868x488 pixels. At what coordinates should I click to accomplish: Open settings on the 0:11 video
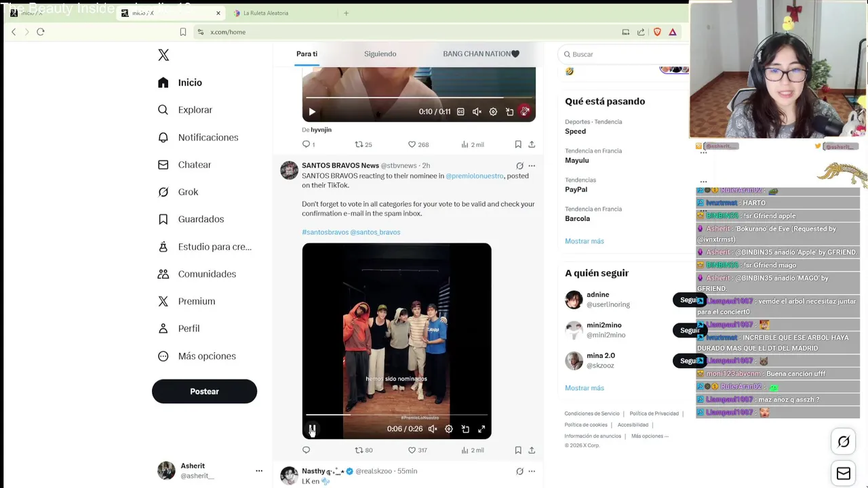pos(493,112)
